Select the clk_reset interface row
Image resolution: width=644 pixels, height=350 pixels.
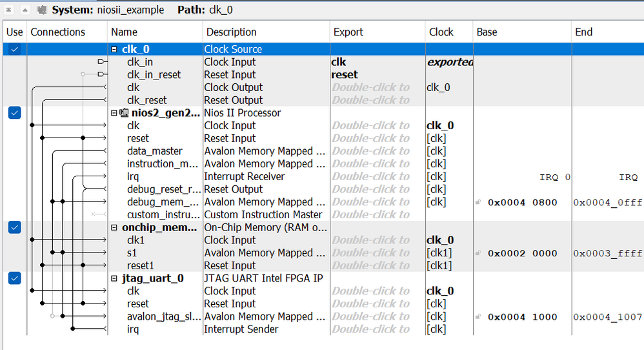[x=146, y=100]
